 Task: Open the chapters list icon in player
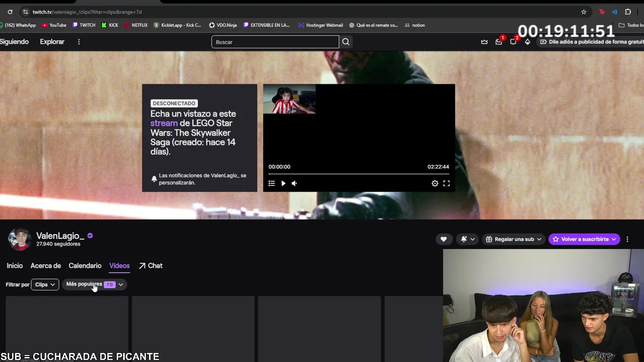pos(272,184)
